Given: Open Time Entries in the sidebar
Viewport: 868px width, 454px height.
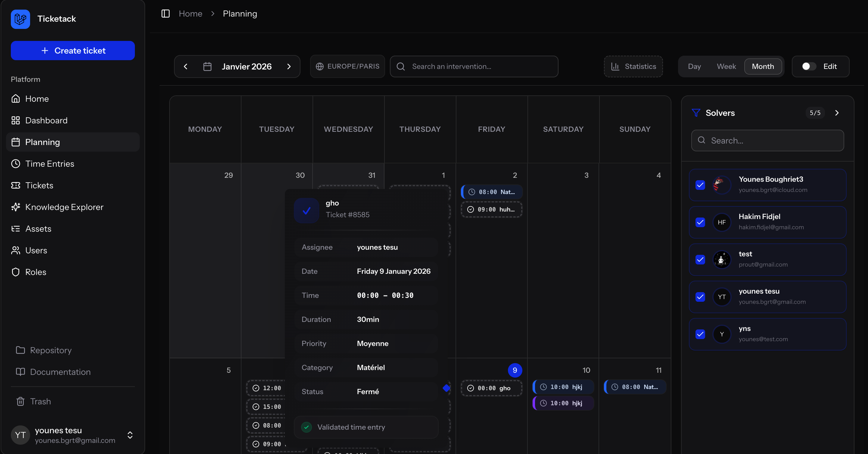Looking at the screenshot, I should [x=50, y=164].
